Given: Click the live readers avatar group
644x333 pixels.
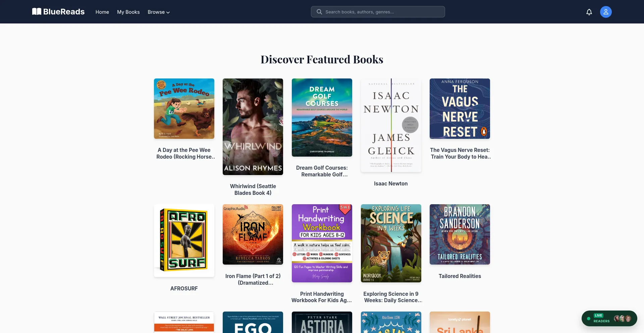Looking at the screenshot, I should coord(623,319).
